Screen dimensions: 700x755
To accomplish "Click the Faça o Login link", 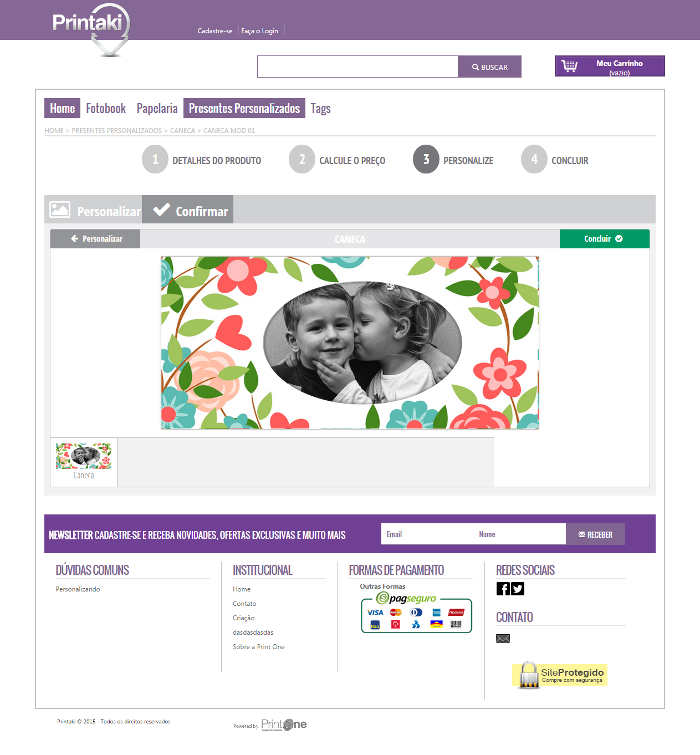I will [x=259, y=31].
